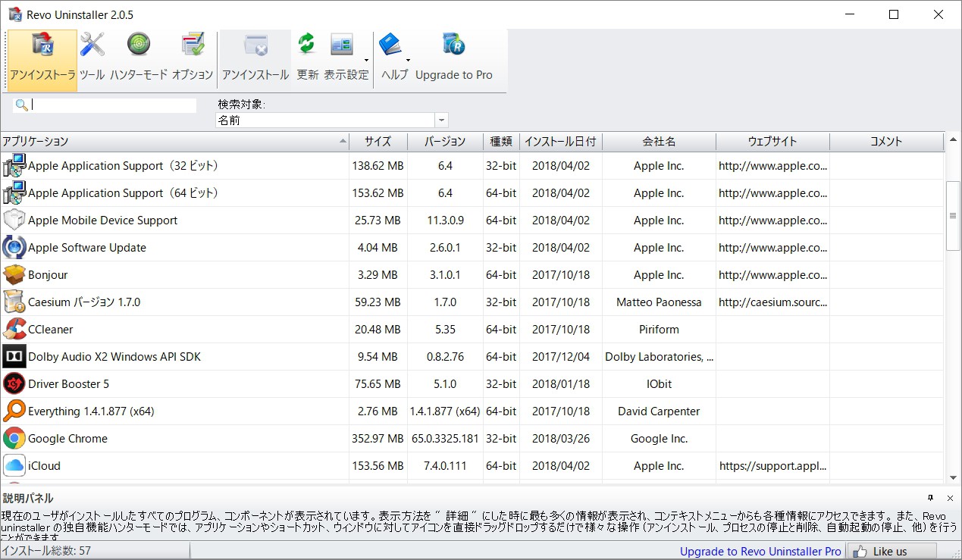Activate ハンターモード (Hunter Mode) icon
The width and height of the screenshot is (962, 560).
pyautogui.click(x=139, y=44)
